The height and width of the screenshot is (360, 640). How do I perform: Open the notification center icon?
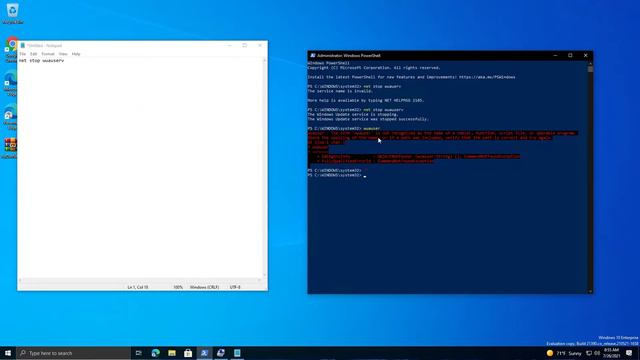coord(629,353)
